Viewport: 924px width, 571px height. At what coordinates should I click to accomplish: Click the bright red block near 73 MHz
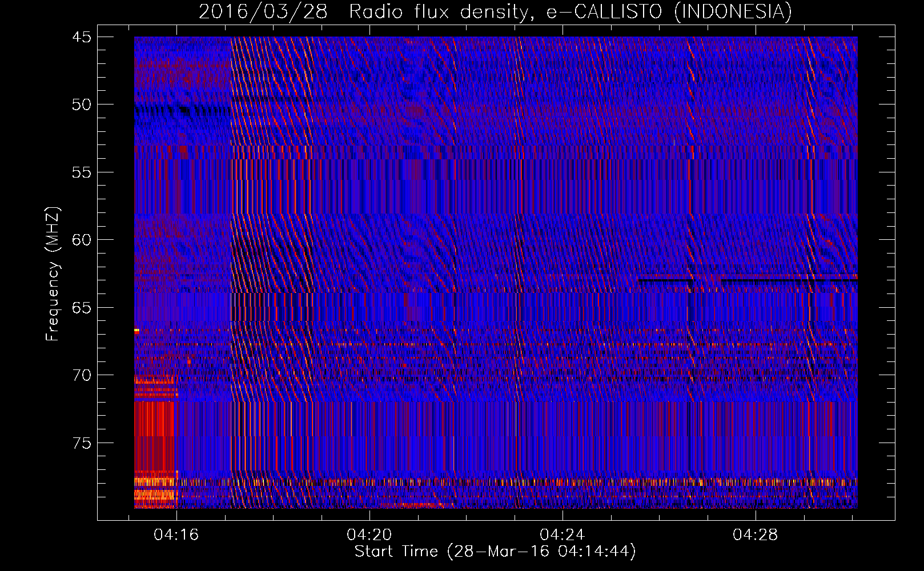tap(154, 437)
